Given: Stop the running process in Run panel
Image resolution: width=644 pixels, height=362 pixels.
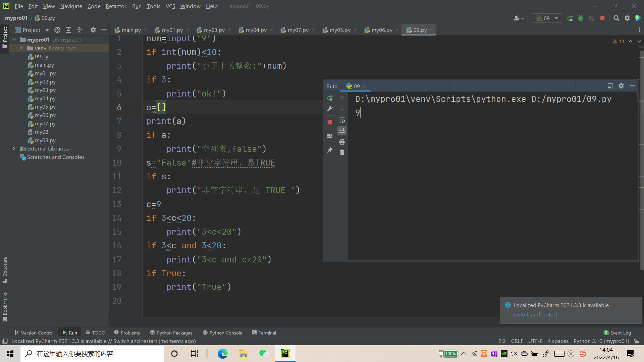Looking at the screenshot, I should 330,122.
